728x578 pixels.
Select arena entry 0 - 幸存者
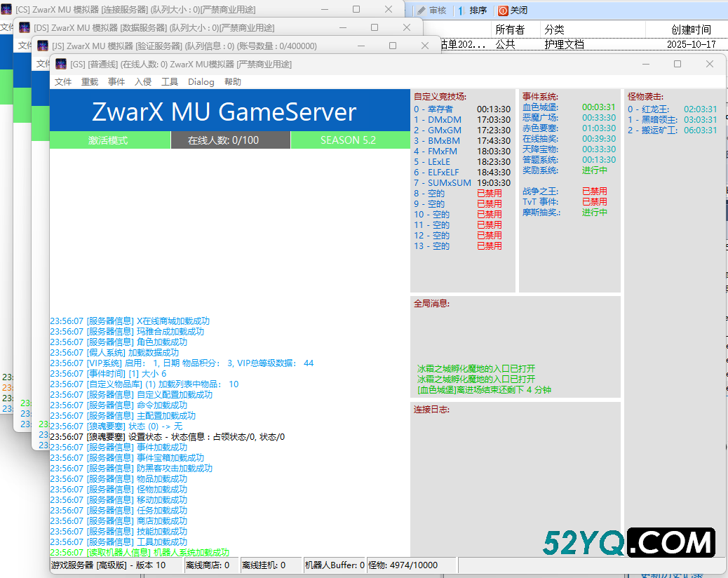coord(462,109)
